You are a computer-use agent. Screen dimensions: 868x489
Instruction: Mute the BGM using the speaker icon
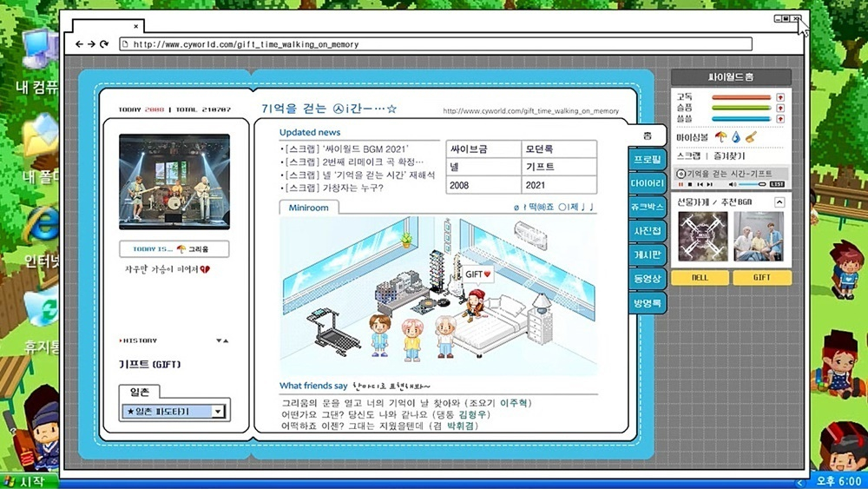tap(733, 184)
